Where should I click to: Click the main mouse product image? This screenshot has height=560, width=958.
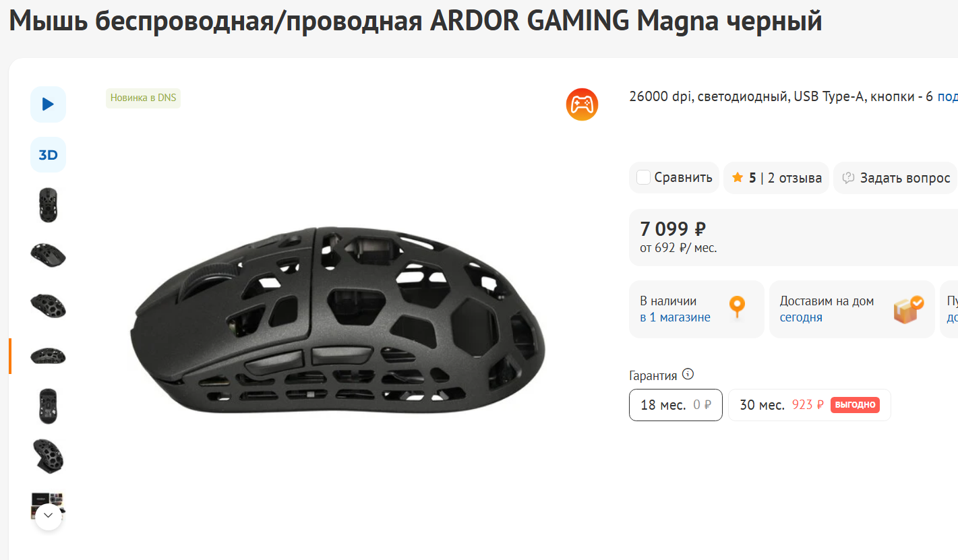click(x=337, y=320)
